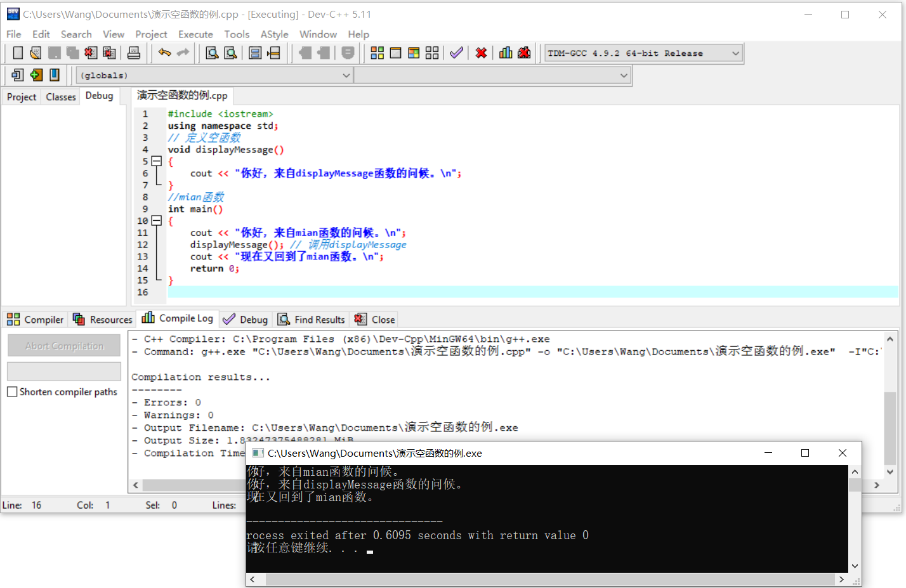906x588 pixels.
Task: Click blue book icon in second toolbar
Action: (55, 75)
